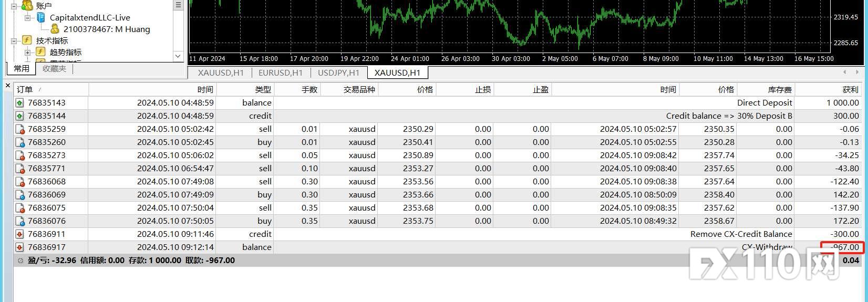868x302 pixels.
Task: Sort by the 订单 column header
Action: click(51, 90)
